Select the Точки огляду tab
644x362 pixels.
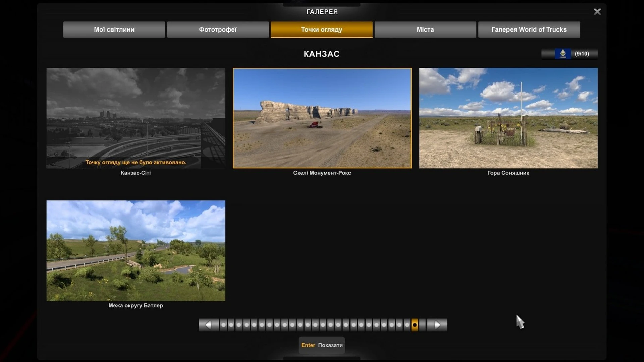coord(322,29)
